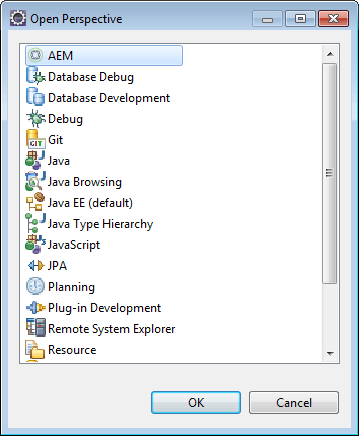Choose "Java Browsing" from the list

tap(85, 182)
